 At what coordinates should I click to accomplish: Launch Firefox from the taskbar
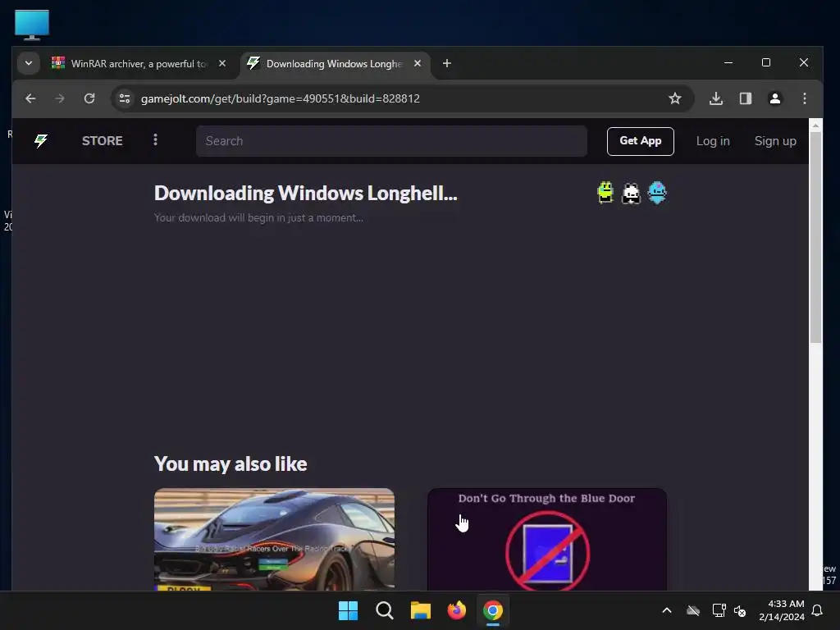click(457, 610)
